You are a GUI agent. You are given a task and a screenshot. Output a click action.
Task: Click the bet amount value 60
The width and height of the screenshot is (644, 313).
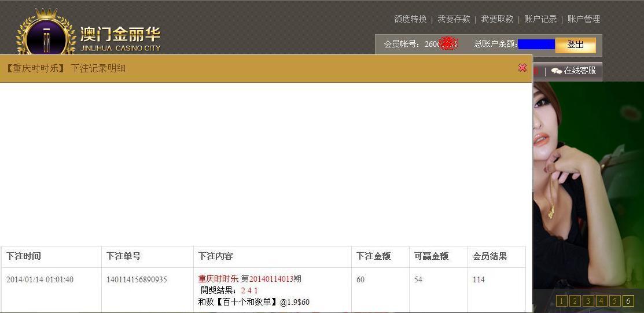click(x=360, y=279)
